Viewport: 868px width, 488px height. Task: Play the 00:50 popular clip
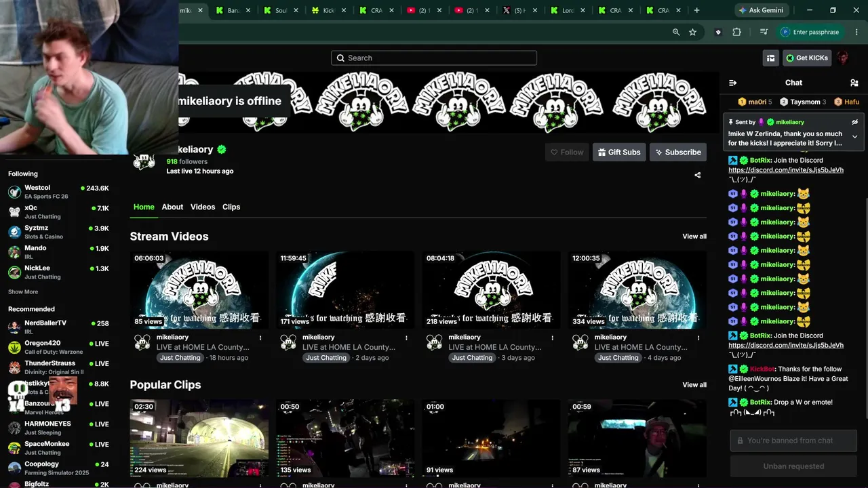click(x=345, y=438)
